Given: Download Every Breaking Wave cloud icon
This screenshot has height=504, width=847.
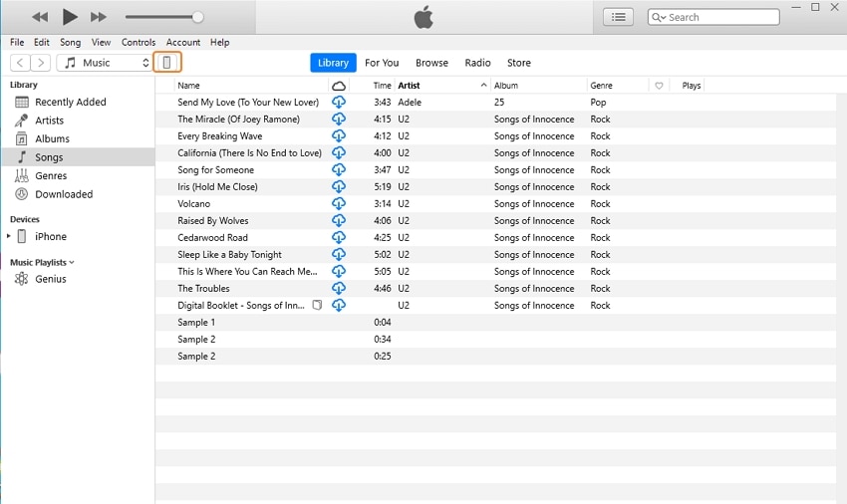Looking at the screenshot, I should coord(339,135).
